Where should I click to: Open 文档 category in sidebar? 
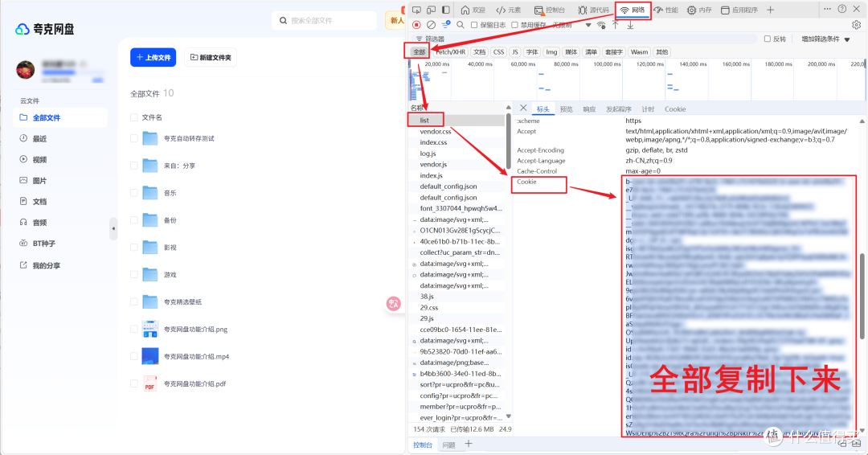pos(35,202)
